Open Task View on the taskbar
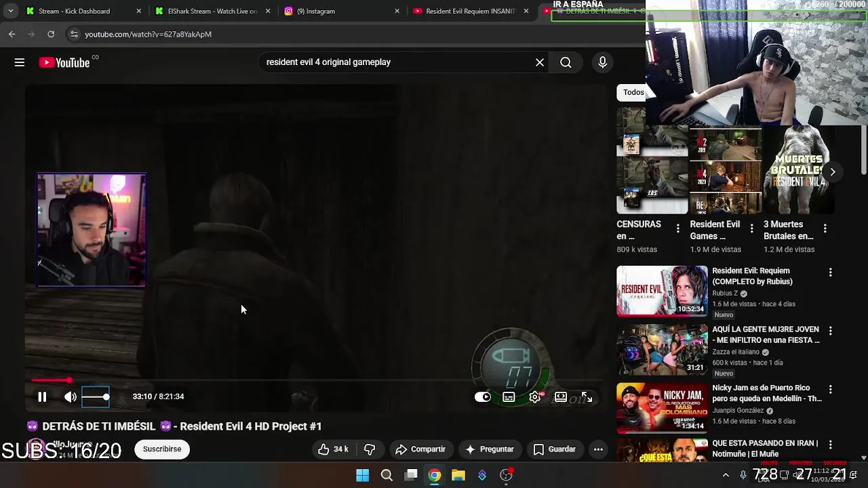 tap(411, 475)
